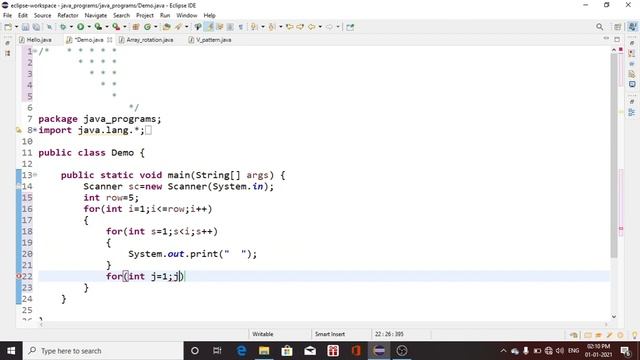Image resolution: width=640 pixels, height=360 pixels.
Task: Open the Navigate menu
Action: click(96, 15)
